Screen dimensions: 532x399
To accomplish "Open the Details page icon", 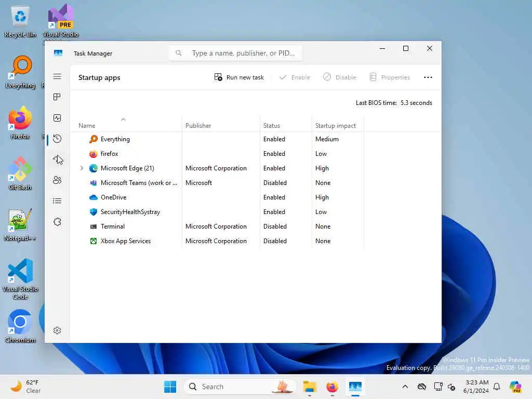I will [x=57, y=201].
